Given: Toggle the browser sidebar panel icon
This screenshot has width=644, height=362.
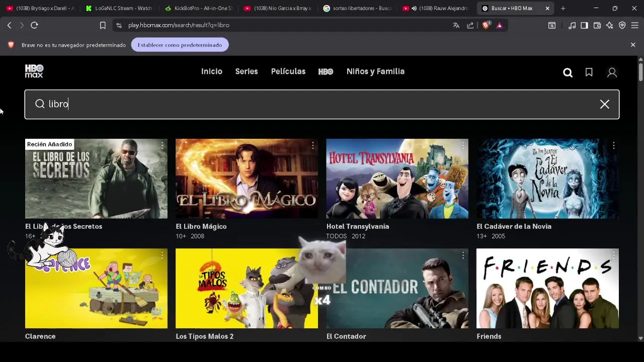Looking at the screenshot, I should click(584, 25).
